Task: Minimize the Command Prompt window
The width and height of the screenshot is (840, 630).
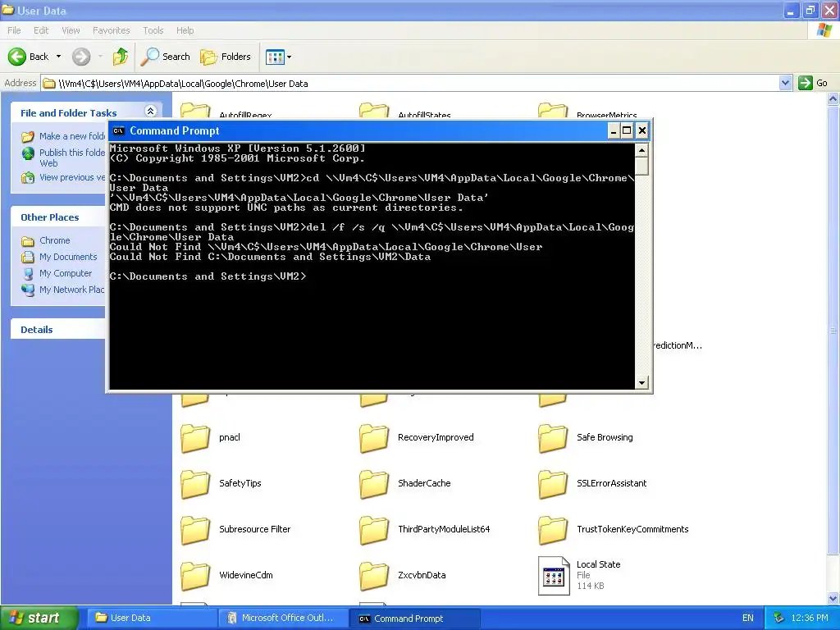Action: click(614, 130)
